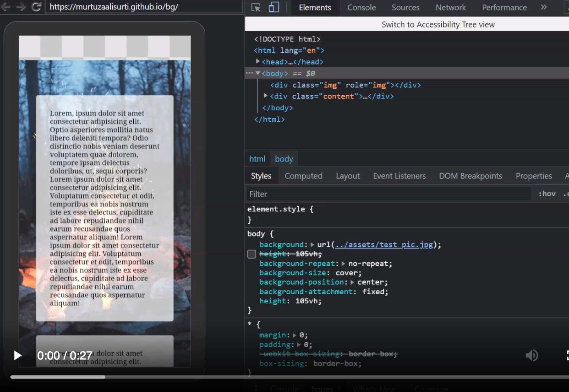Screen dimensions: 569x392
Task: Toggle the :hov element state button
Action: (547, 194)
